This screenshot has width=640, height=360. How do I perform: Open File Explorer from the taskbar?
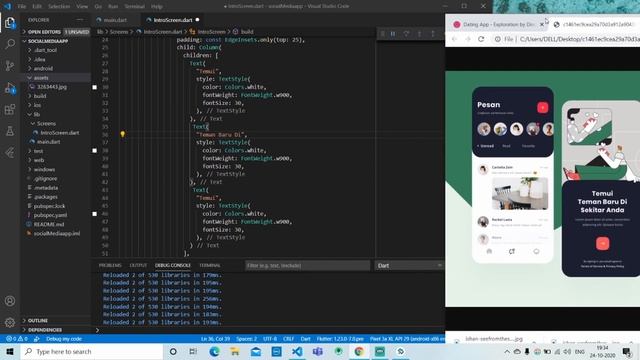[x=235, y=351]
